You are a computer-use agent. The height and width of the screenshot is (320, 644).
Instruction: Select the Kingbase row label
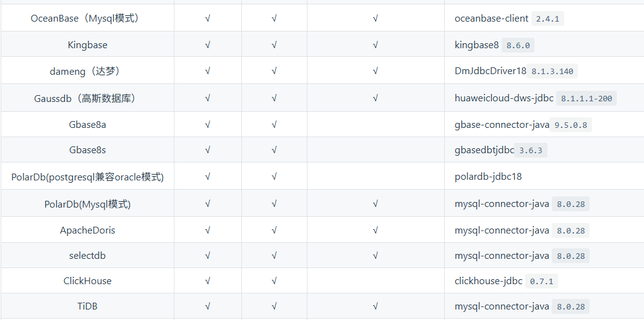(87, 45)
